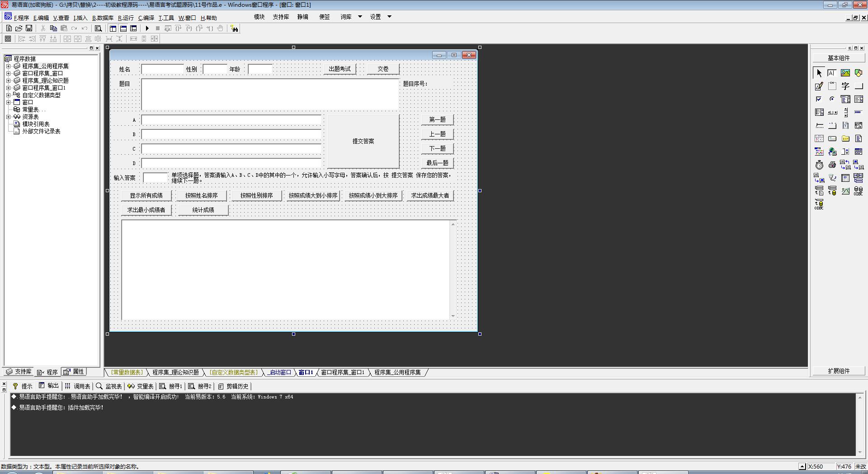
Task: Select the checkbox component in palette
Action: 819,99
